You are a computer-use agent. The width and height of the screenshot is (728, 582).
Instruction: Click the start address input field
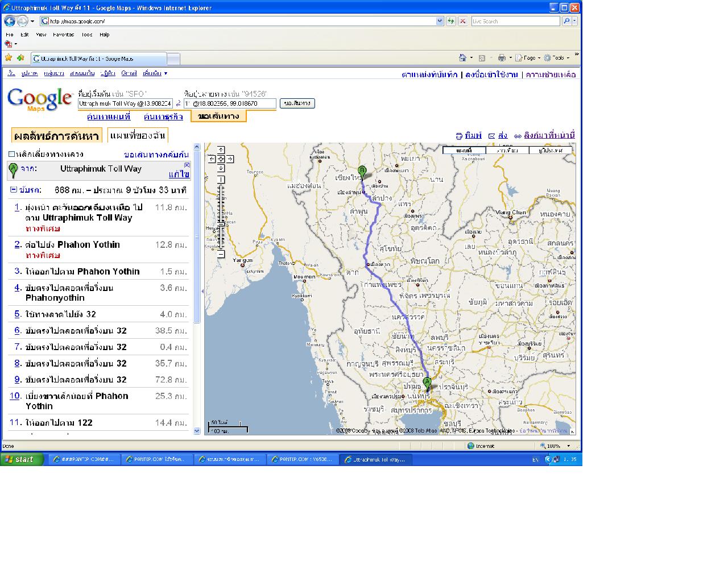tap(125, 103)
